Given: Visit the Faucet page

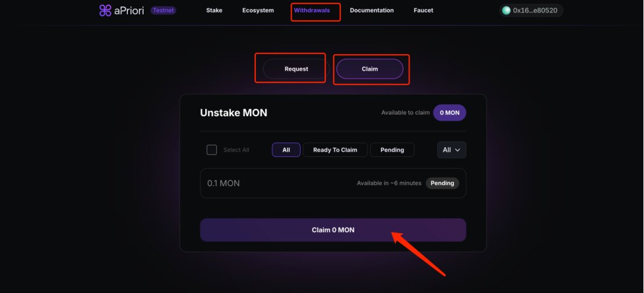Looking at the screenshot, I should coord(424,10).
